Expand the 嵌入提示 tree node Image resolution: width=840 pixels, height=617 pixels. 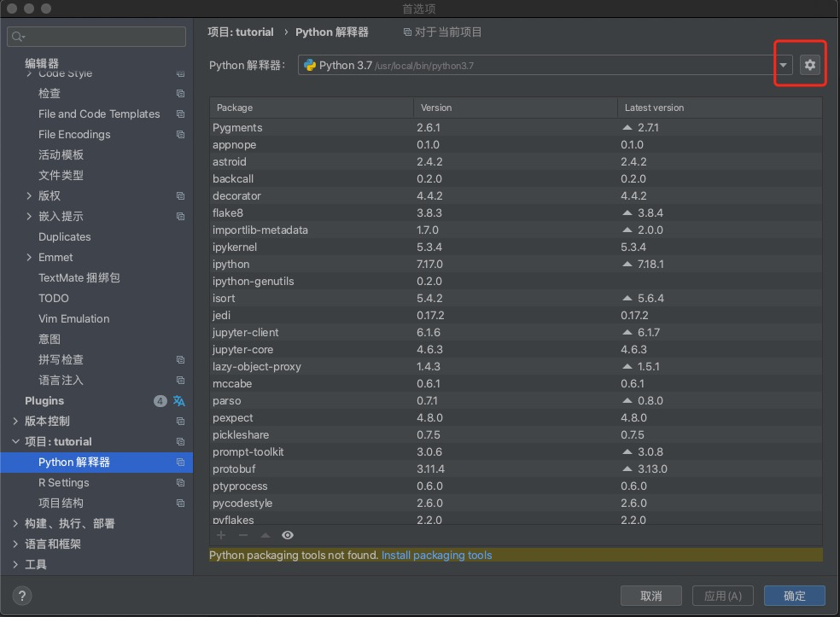[x=29, y=217]
